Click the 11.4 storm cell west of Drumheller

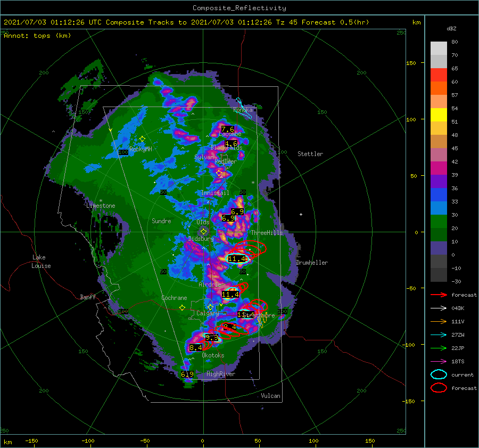237,259
